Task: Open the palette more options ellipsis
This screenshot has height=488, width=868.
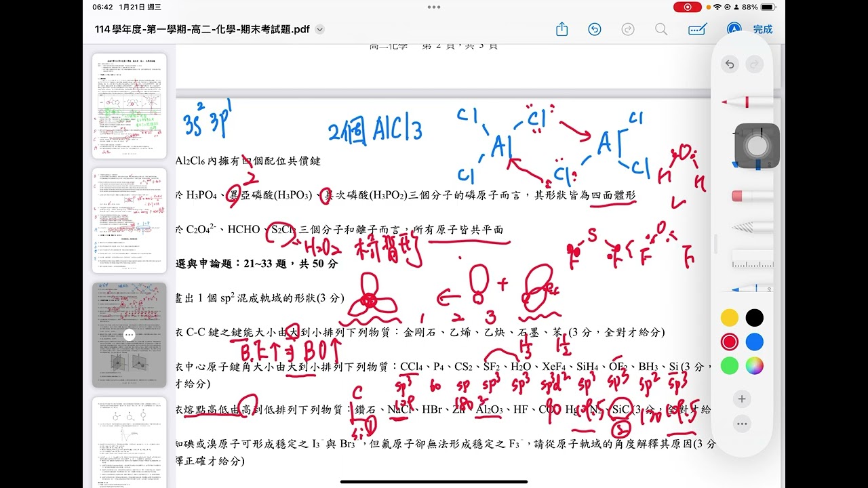Action: click(x=742, y=425)
